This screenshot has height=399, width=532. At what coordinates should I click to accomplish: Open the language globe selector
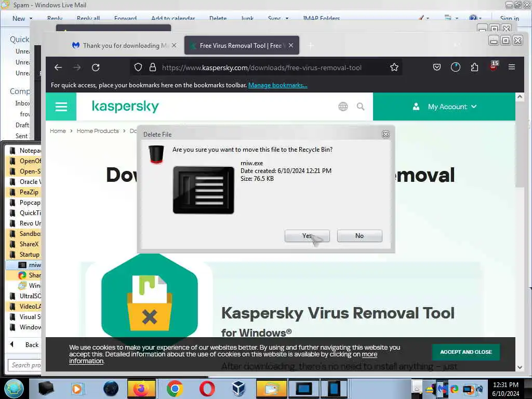click(x=343, y=107)
